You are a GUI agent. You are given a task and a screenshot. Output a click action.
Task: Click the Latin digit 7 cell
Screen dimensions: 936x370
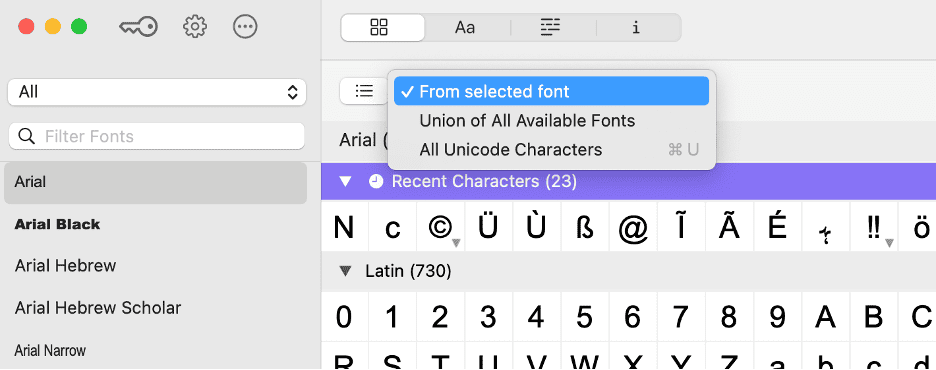coord(681,316)
